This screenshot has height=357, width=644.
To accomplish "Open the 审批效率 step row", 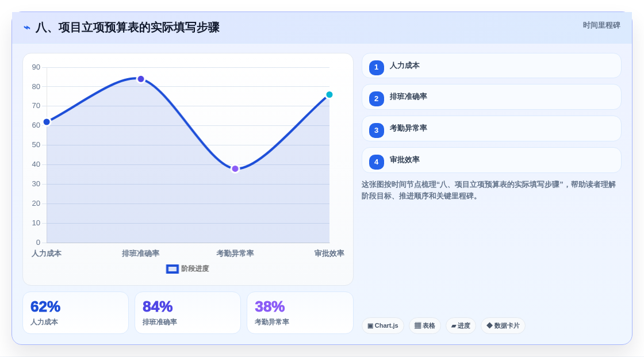I will [491, 160].
